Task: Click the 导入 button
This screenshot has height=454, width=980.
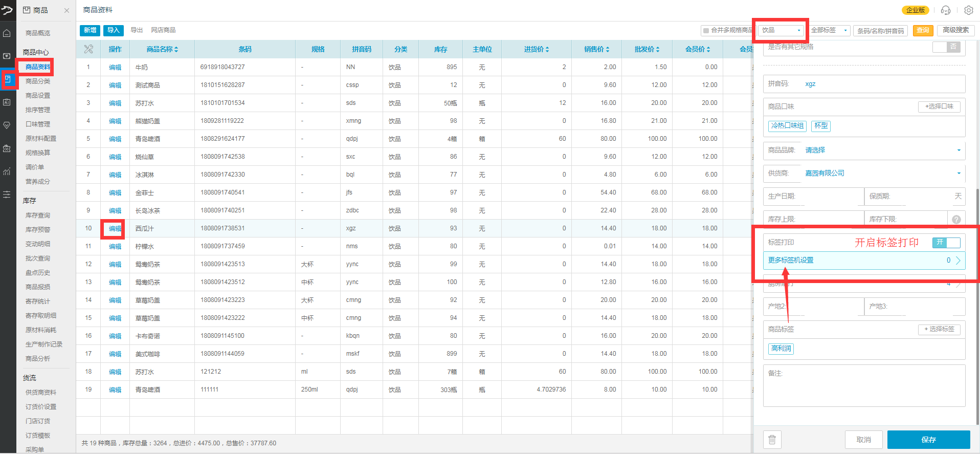Action: (113, 30)
